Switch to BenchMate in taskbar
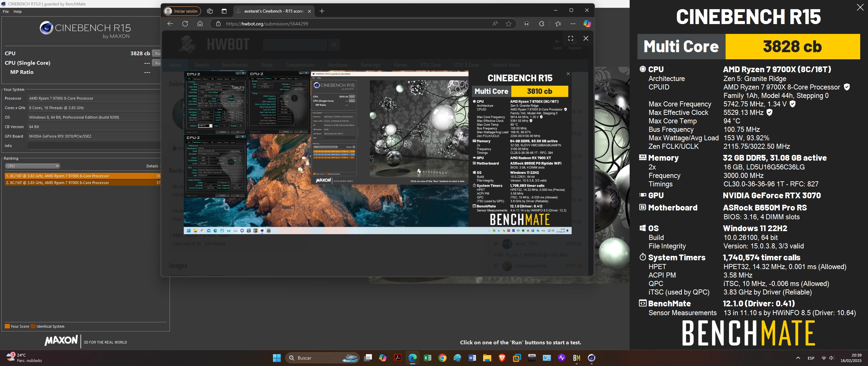Image resolution: width=868 pixels, height=366 pixels. 576,358
